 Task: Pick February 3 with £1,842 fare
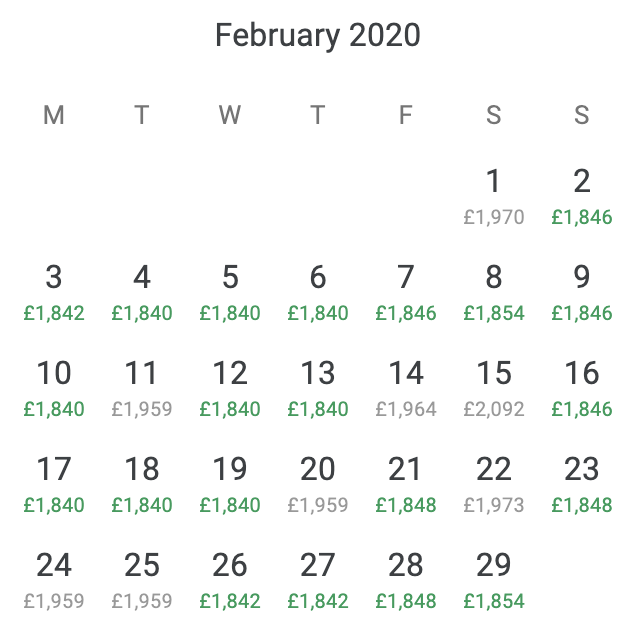[x=54, y=293]
